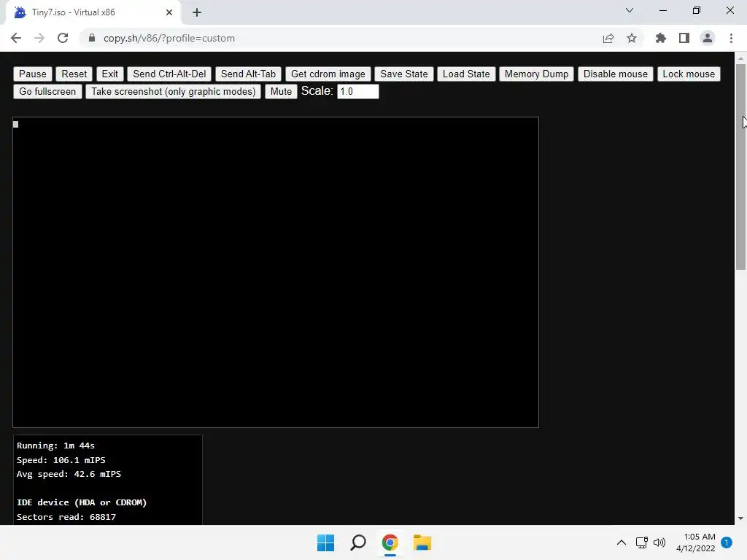Click the Exit button
Screen dimensions: 747x560
click(109, 74)
